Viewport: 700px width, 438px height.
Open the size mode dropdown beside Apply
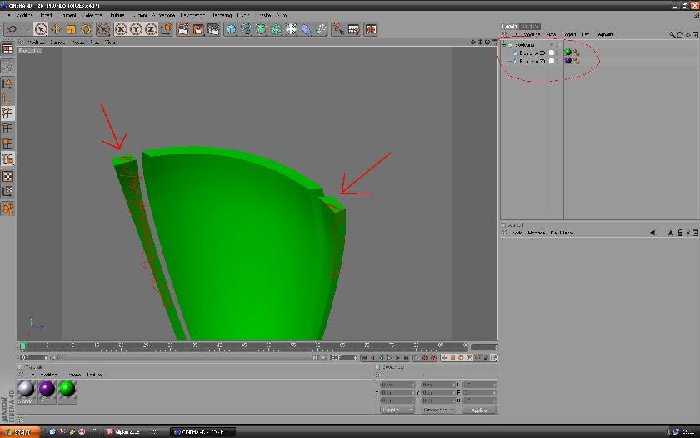click(x=438, y=410)
